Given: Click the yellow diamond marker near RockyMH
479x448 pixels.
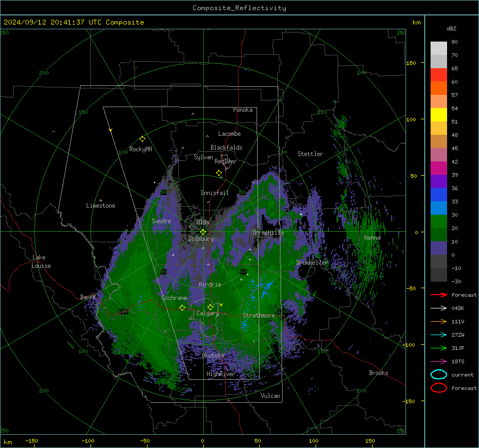Looking at the screenshot, I should point(142,139).
